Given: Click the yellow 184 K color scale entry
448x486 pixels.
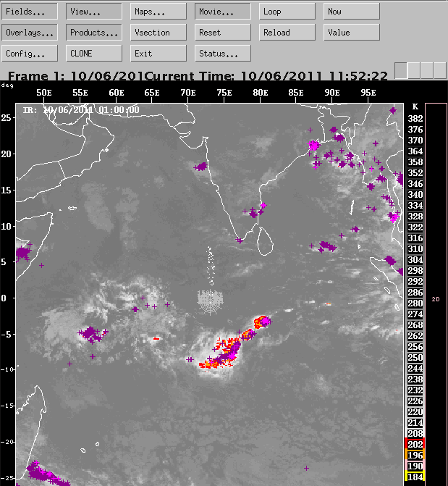Looking at the screenshot, I should (x=415, y=477).
